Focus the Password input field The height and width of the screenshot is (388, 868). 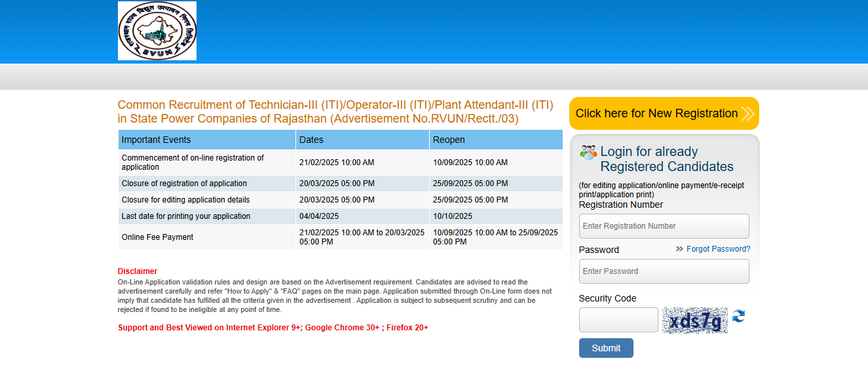point(664,271)
